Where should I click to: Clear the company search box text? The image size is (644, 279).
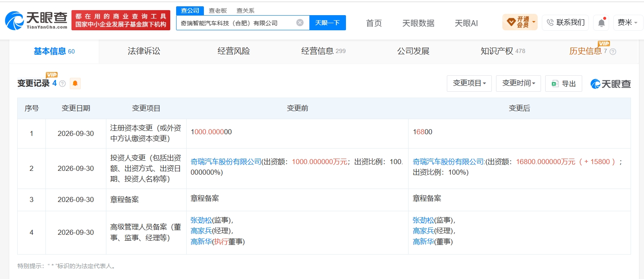click(x=300, y=23)
